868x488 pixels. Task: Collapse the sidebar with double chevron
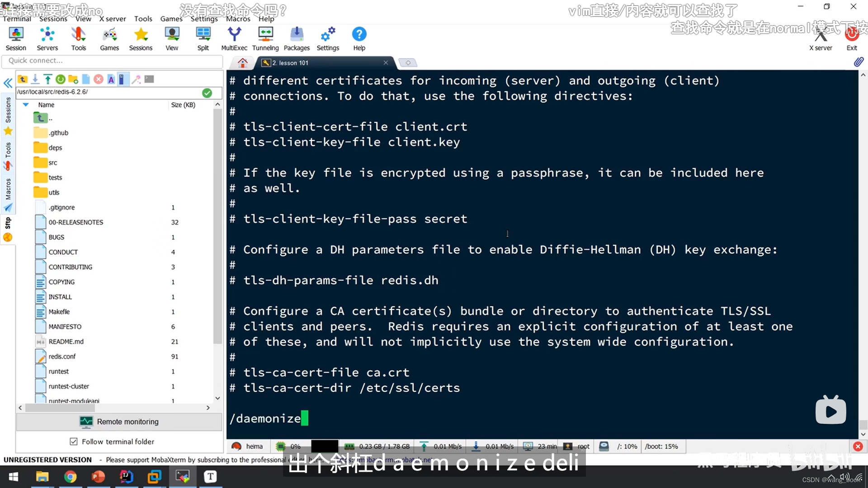pos(8,83)
